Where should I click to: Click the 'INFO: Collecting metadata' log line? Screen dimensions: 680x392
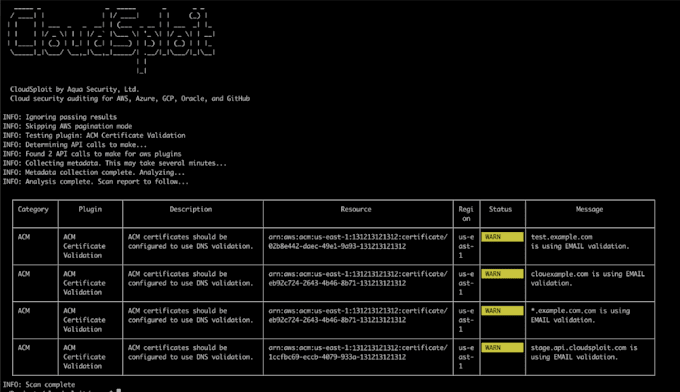click(114, 163)
